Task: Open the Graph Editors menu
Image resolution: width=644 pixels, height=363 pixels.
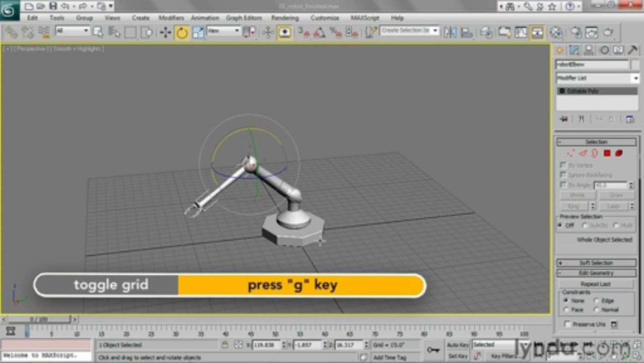Action: (244, 18)
